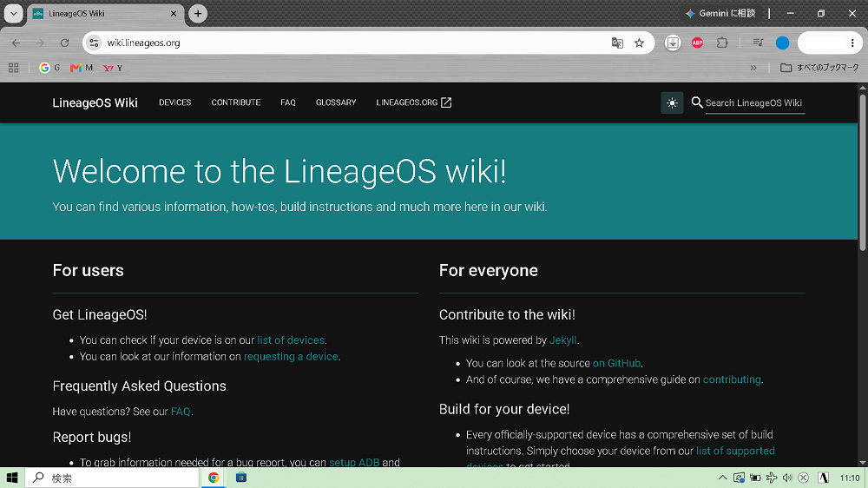868x488 pixels.
Task: Open the FAQ link in Frequently Asked Questions
Action: pyautogui.click(x=181, y=412)
